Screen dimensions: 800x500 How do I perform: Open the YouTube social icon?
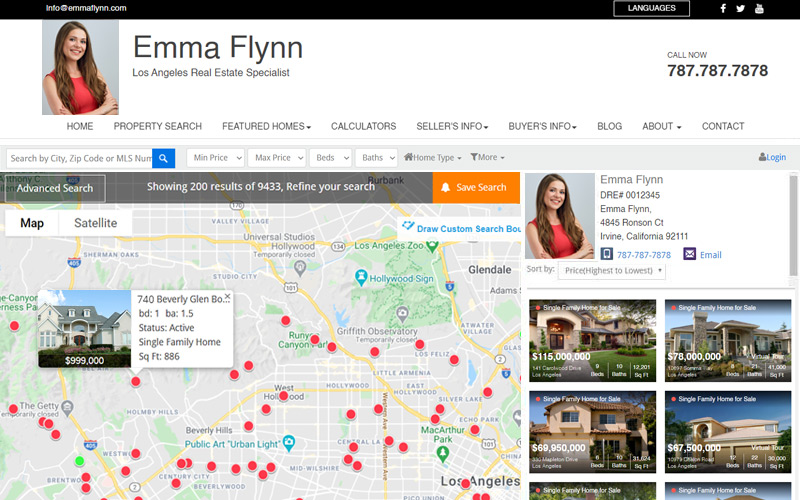[759, 9]
